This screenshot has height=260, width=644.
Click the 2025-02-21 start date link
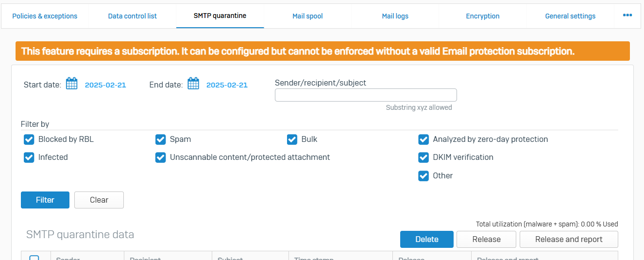point(105,85)
